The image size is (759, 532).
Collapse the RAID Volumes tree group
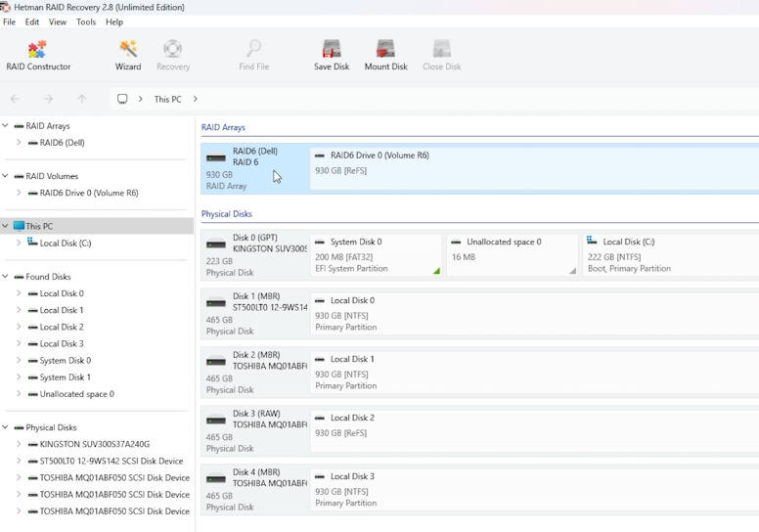click(5, 176)
